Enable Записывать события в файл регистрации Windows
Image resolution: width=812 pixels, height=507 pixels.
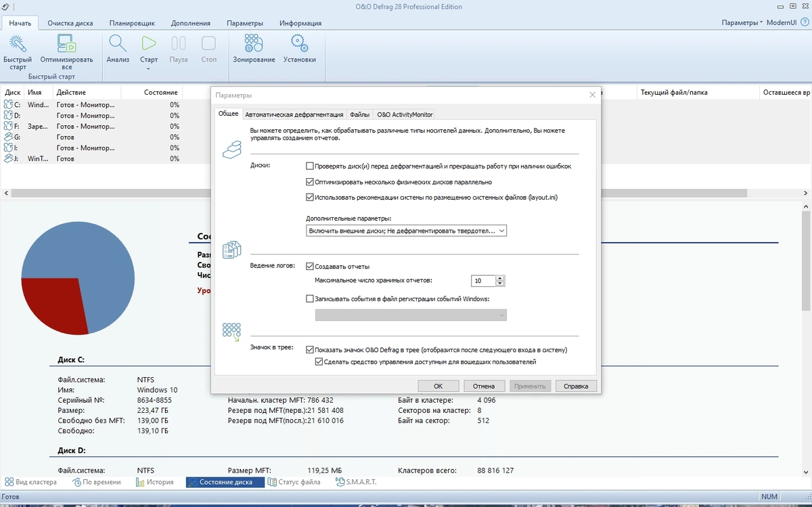pyautogui.click(x=310, y=299)
